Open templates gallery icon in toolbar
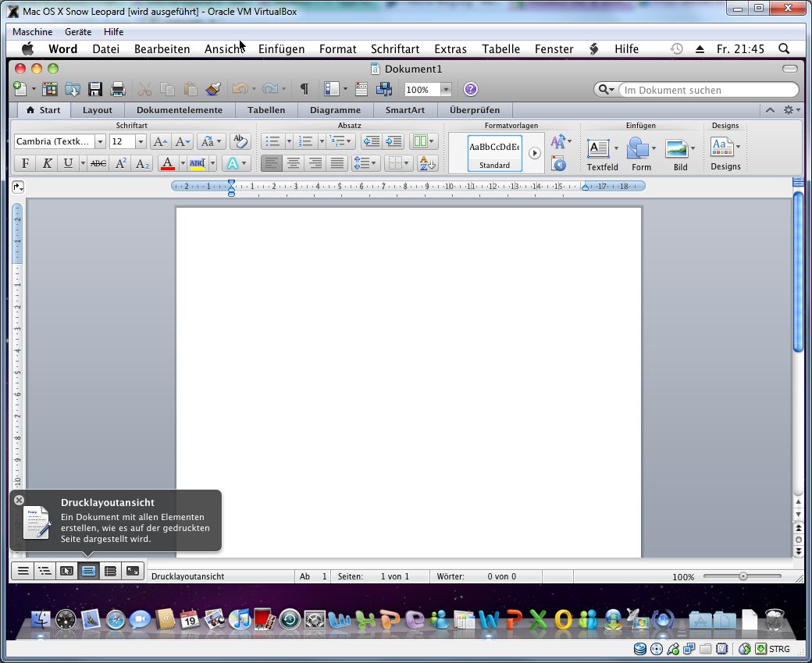 tap(50, 89)
